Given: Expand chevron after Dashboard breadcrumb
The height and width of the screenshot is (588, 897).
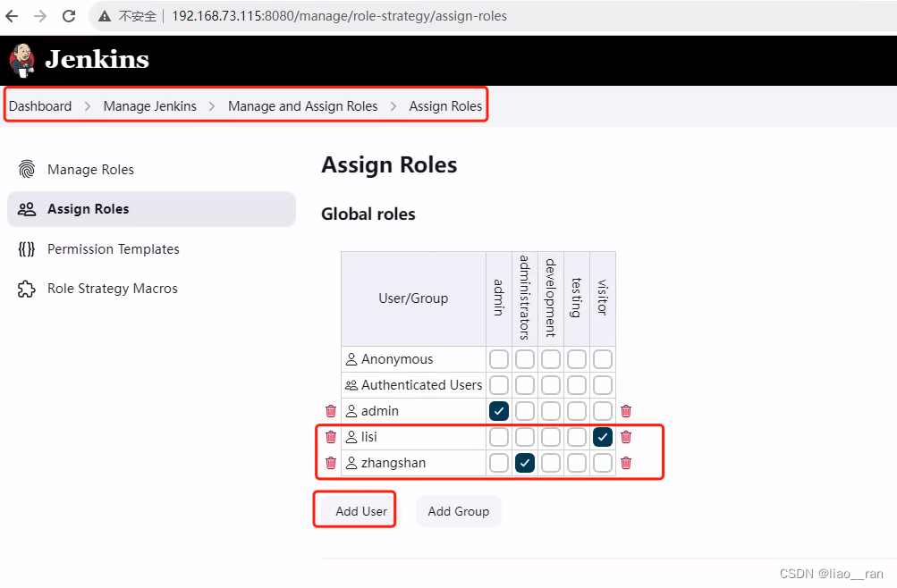Looking at the screenshot, I should [88, 106].
